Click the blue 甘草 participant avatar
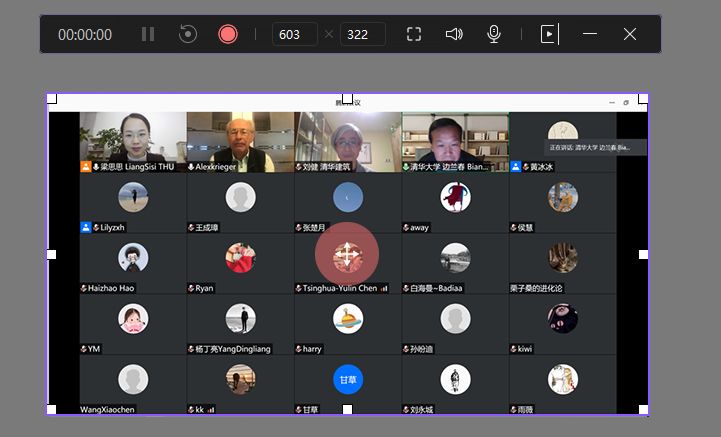 tap(347, 379)
